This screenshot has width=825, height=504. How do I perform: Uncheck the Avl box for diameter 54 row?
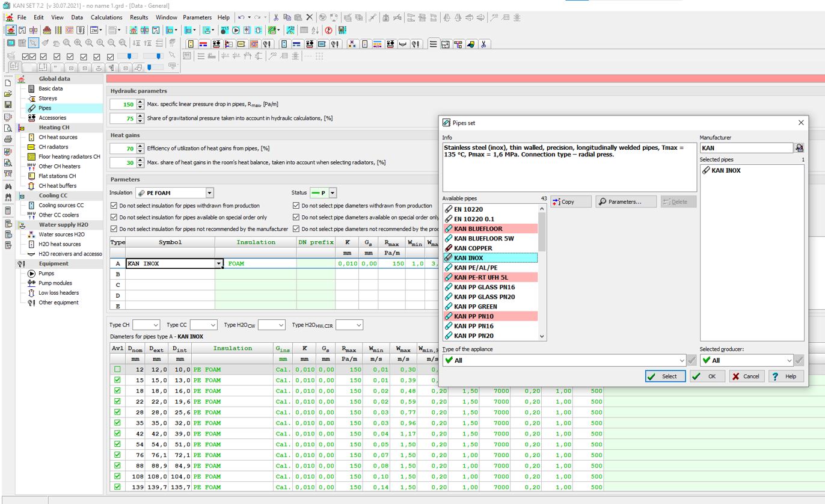117,444
